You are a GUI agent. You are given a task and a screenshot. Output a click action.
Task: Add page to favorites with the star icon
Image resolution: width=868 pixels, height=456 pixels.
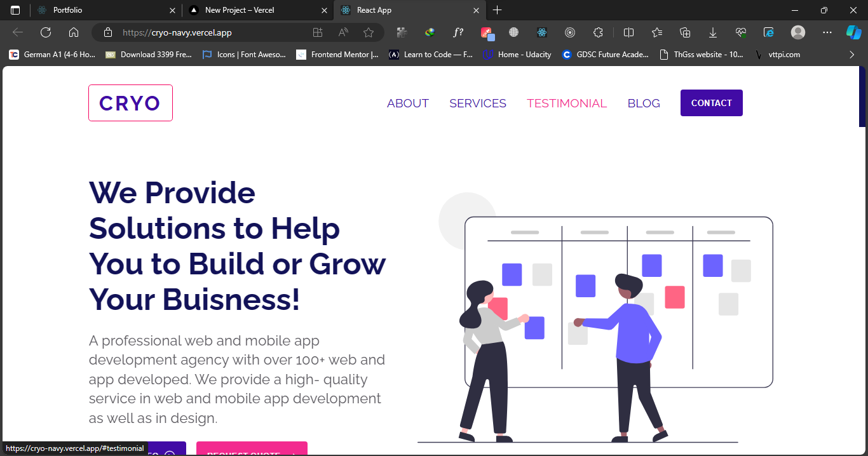point(369,32)
